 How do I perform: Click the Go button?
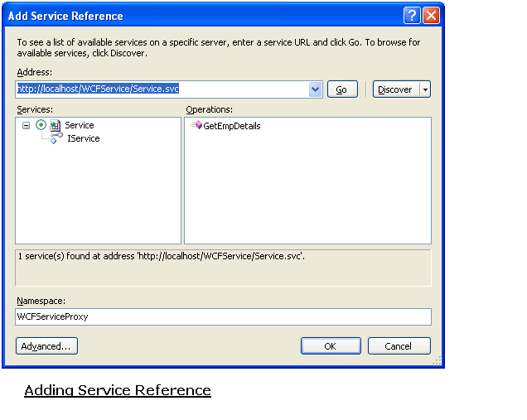(342, 89)
